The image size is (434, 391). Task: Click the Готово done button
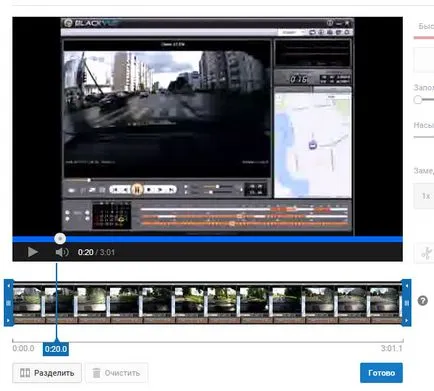[381, 373]
